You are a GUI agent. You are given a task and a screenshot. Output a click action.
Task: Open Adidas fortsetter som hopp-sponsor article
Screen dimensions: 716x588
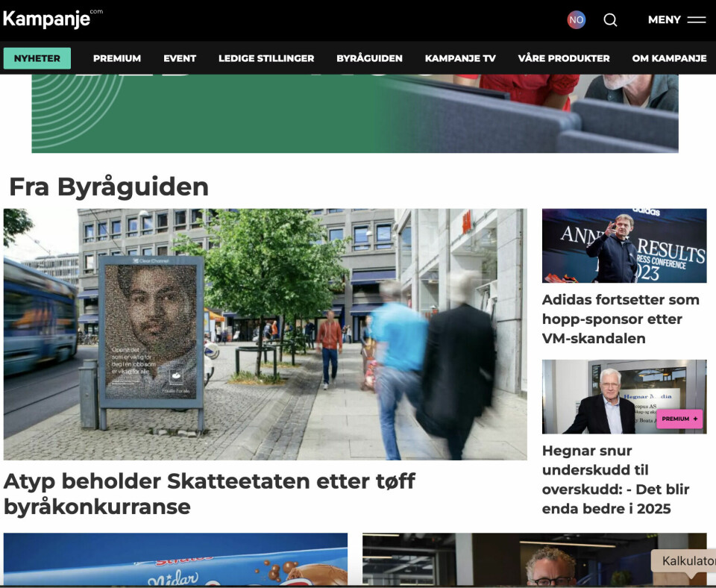click(621, 319)
